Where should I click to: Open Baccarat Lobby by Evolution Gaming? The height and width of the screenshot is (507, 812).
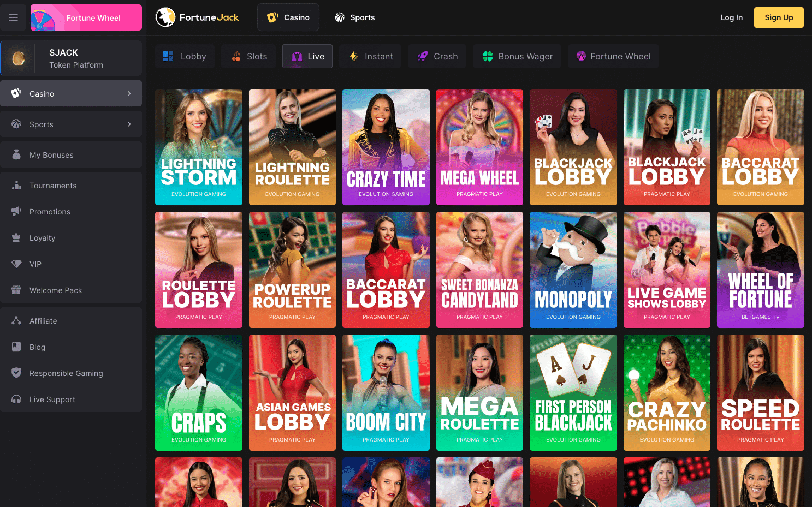coord(761,147)
